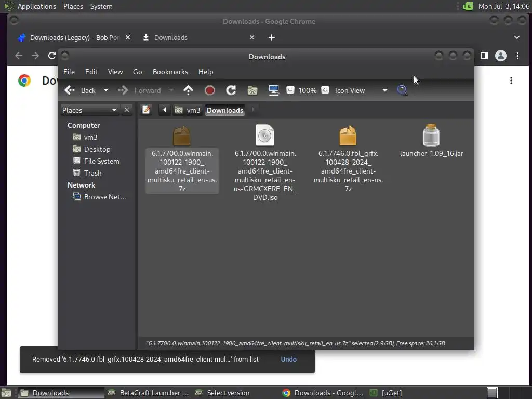Undo removing the download from list
532x399 pixels.
tap(289, 360)
